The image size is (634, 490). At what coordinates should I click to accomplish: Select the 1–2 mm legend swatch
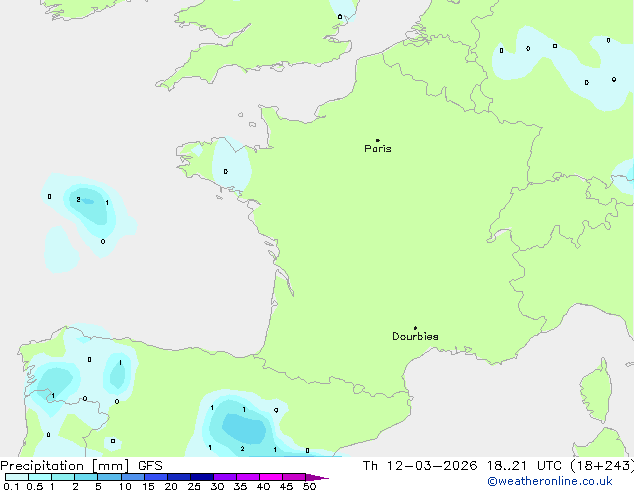pos(63,477)
